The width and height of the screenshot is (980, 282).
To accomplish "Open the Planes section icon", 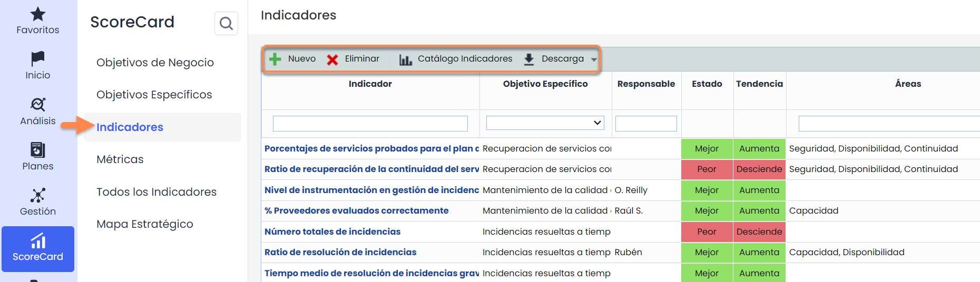I will [38, 150].
